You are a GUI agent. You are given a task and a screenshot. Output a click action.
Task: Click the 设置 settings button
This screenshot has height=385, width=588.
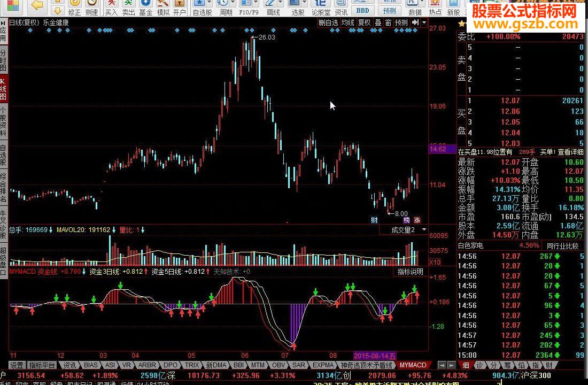17,365
